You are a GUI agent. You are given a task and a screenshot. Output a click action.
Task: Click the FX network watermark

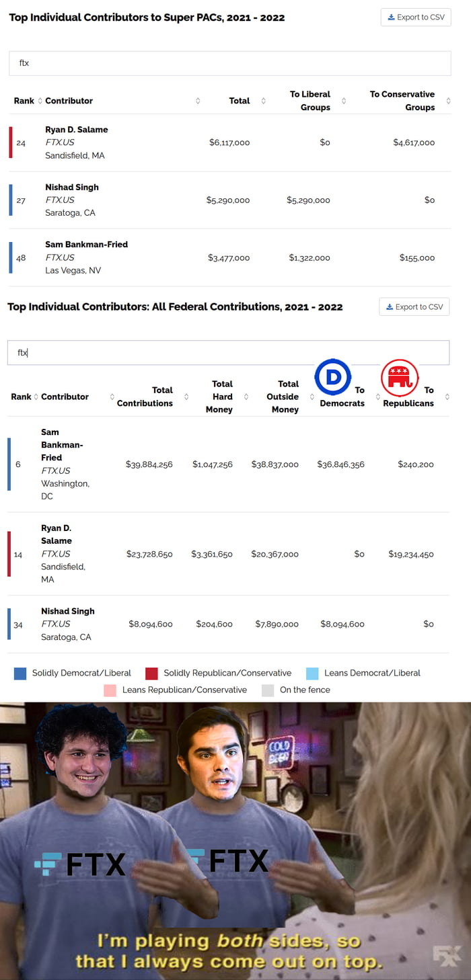446,956
